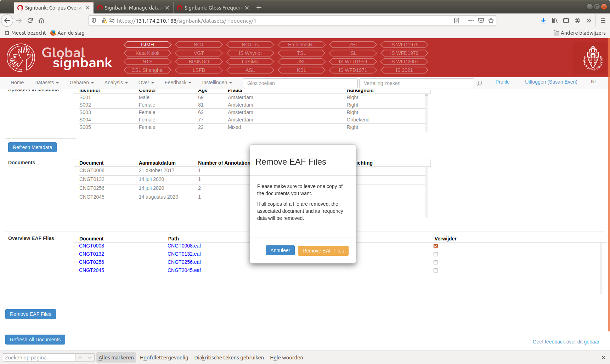Open the Downloads panel in the toolbar
The width and height of the screenshot is (610, 364).
click(x=543, y=21)
